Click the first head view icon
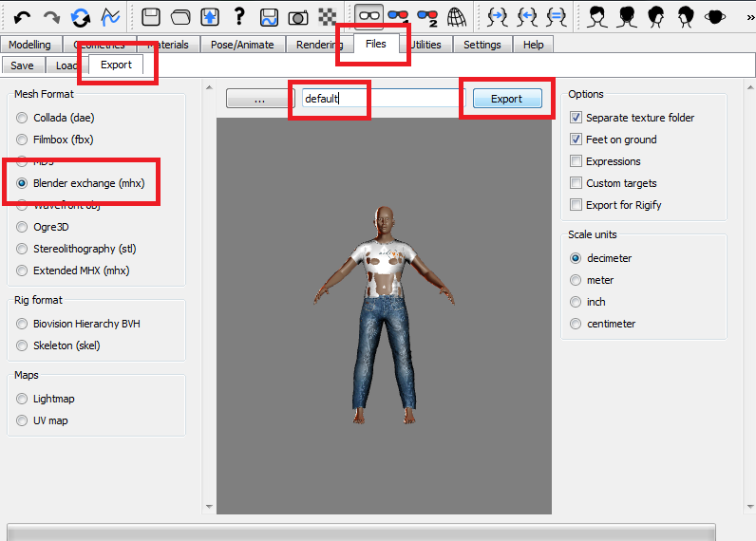The height and width of the screenshot is (541, 756). tap(597, 15)
